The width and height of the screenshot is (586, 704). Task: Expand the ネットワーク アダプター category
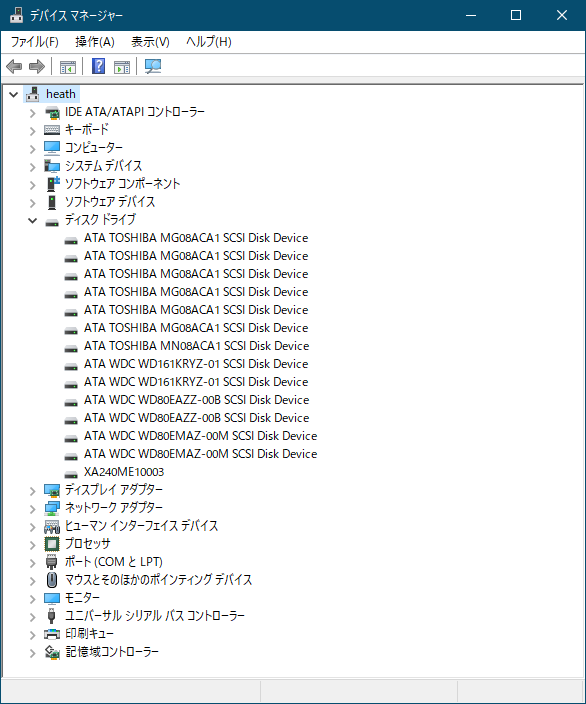(x=32, y=509)
